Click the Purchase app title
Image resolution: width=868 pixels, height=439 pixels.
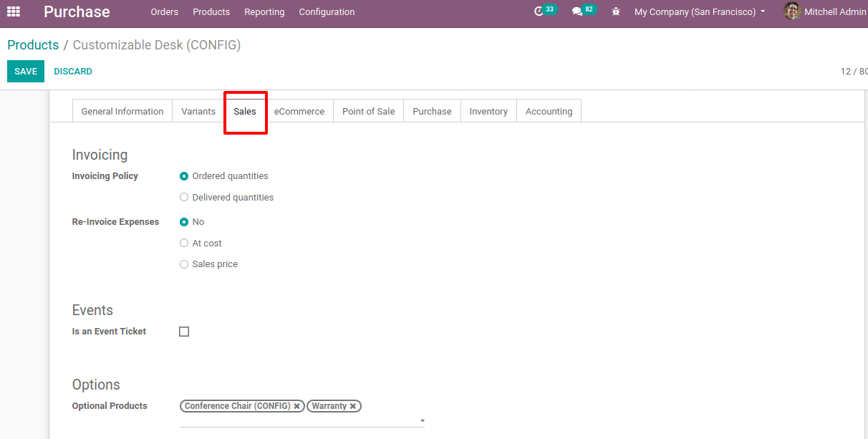(77, 12)
